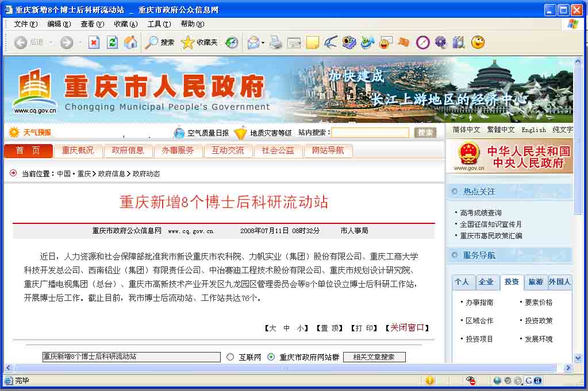The image size is (588, 391).
Task: Select the 重庆市政府网站群 radio button
Action: 271,357
